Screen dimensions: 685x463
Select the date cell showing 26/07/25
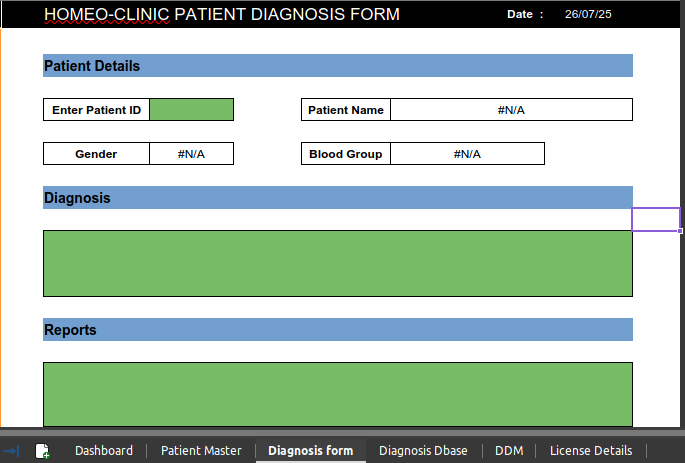[588, 14]
